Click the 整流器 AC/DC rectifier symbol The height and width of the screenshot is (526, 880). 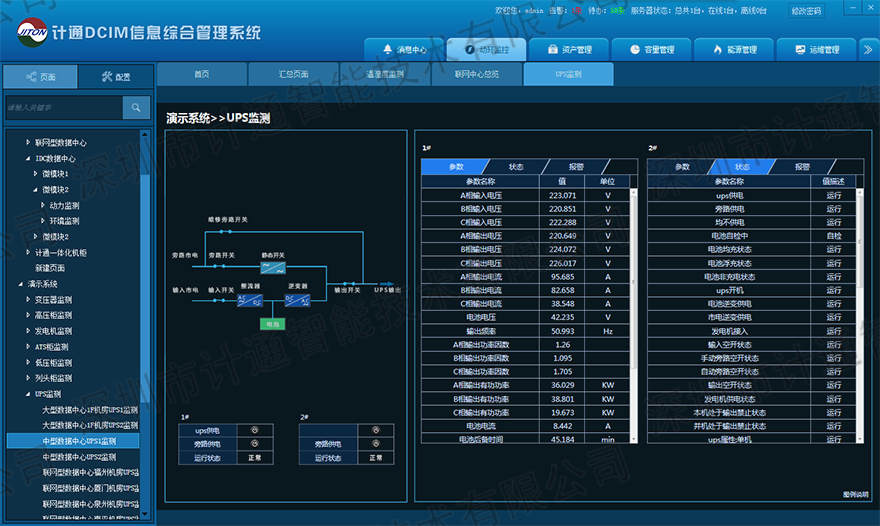click(249, 298)
